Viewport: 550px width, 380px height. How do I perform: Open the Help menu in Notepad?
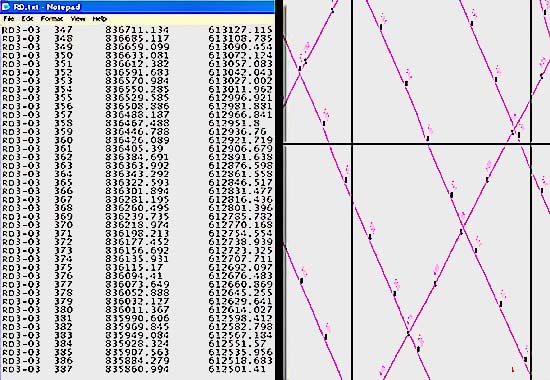(x=100, y=19)
